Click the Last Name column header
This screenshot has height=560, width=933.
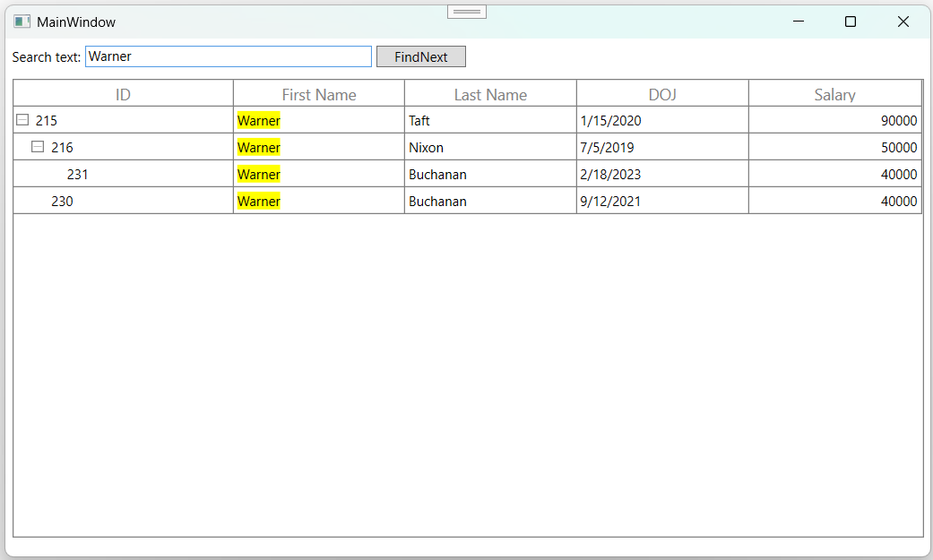[x=490, y=94]
